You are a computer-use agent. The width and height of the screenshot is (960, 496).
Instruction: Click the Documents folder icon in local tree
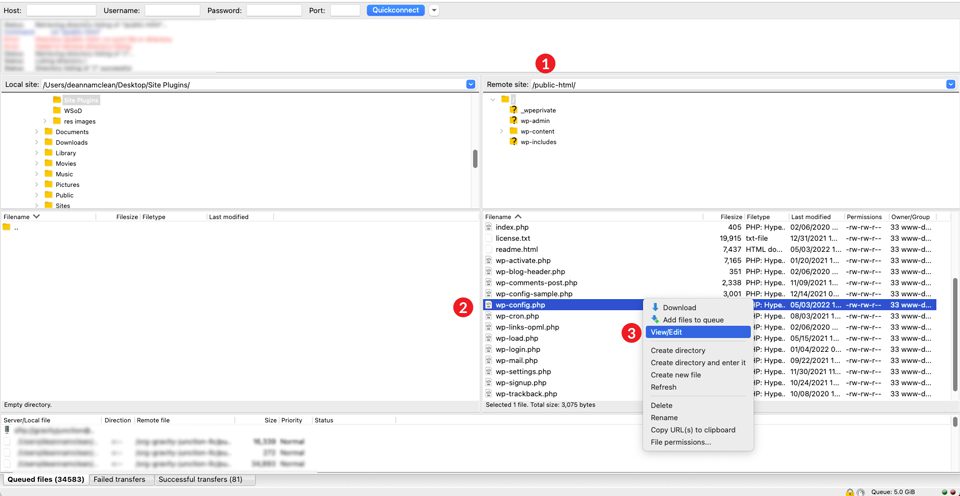(48, 132)
